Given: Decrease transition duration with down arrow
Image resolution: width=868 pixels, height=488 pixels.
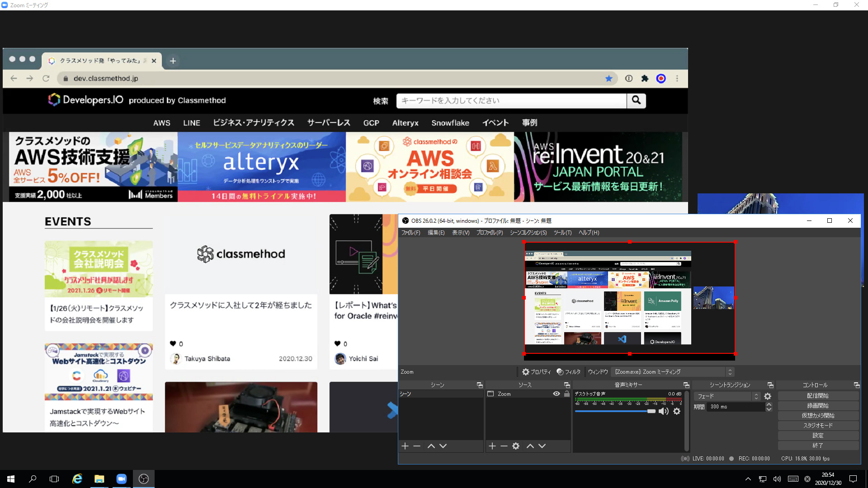Looking at the screenshot, I should pyautogui.click(x=769, y=409).
